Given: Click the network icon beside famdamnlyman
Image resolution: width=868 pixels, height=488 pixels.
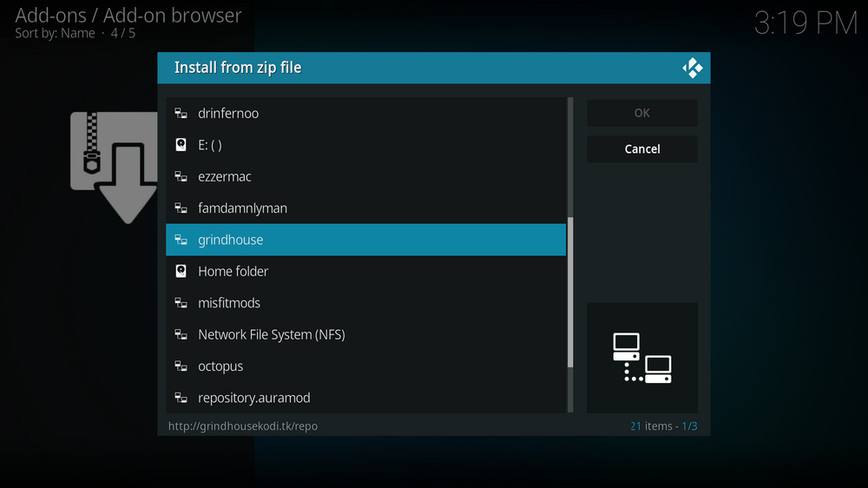Looking at the screenshot, I should pos(181,208).
